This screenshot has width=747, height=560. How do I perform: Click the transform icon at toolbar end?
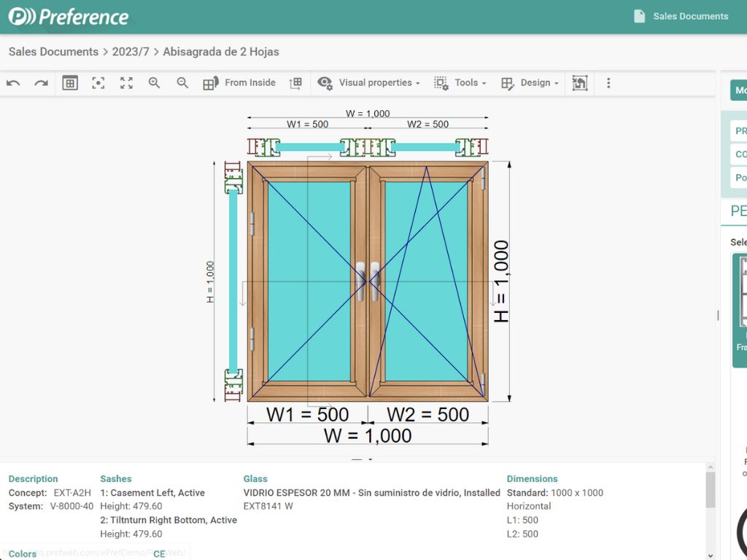point(578,82)
